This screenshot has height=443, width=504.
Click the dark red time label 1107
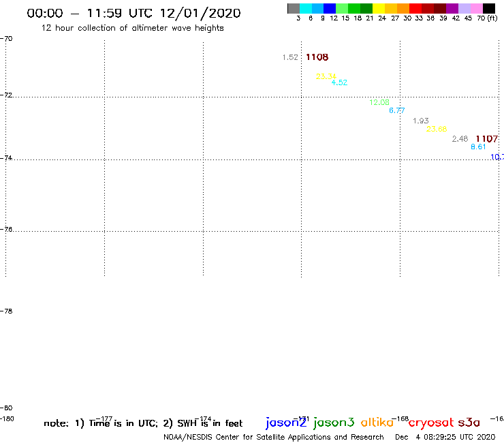click(487, 139)
